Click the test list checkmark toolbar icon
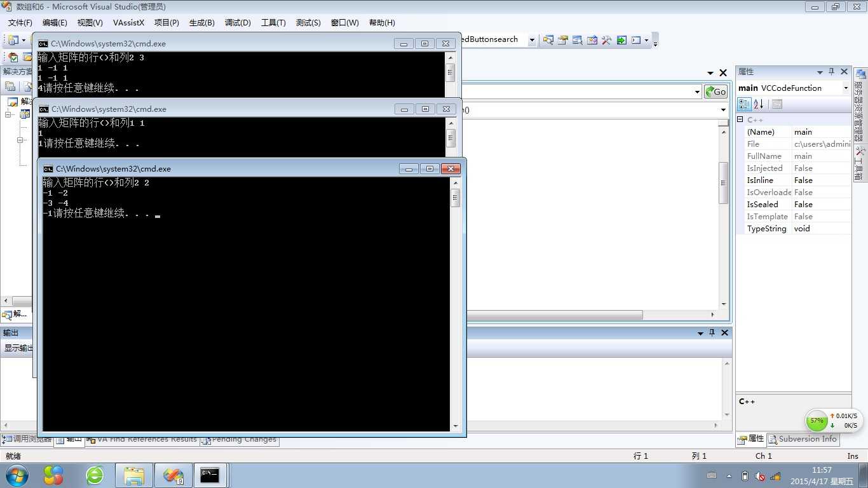 13,57
